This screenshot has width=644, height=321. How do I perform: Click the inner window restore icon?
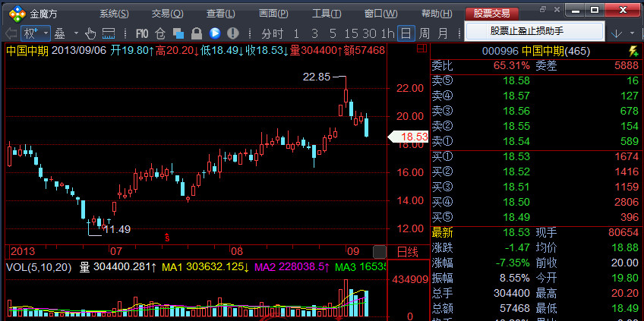[x=544, y=9]
